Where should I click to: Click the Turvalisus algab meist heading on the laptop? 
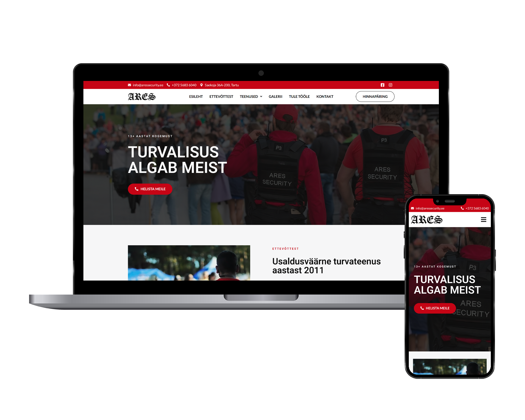(177, 160)
